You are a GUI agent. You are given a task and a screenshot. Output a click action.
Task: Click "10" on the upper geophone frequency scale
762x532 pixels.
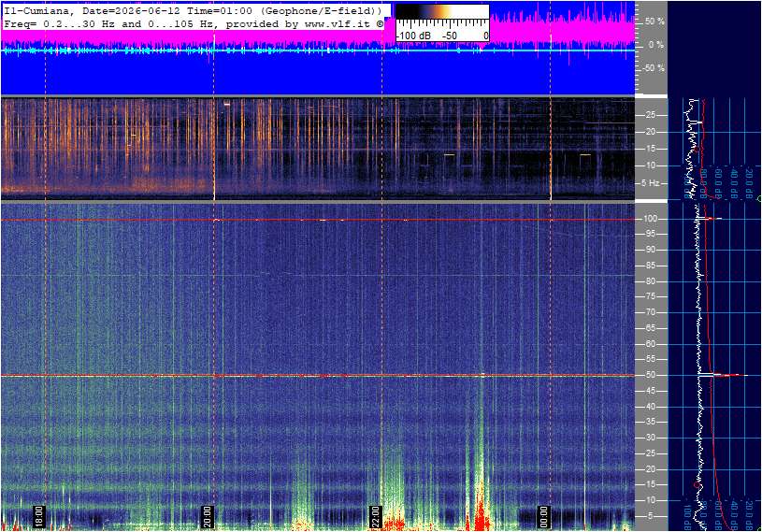pyautogui.click(x=650, y=165)
